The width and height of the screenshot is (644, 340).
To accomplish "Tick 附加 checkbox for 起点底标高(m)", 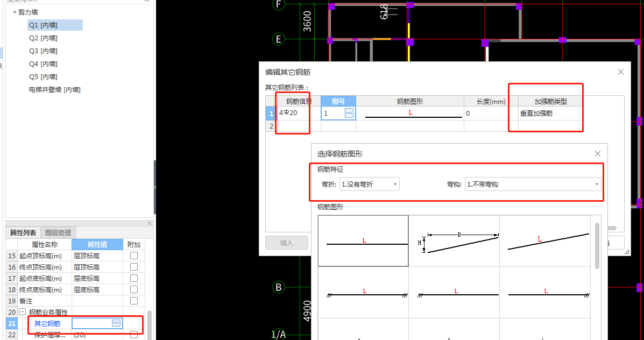I will point(134,278).
